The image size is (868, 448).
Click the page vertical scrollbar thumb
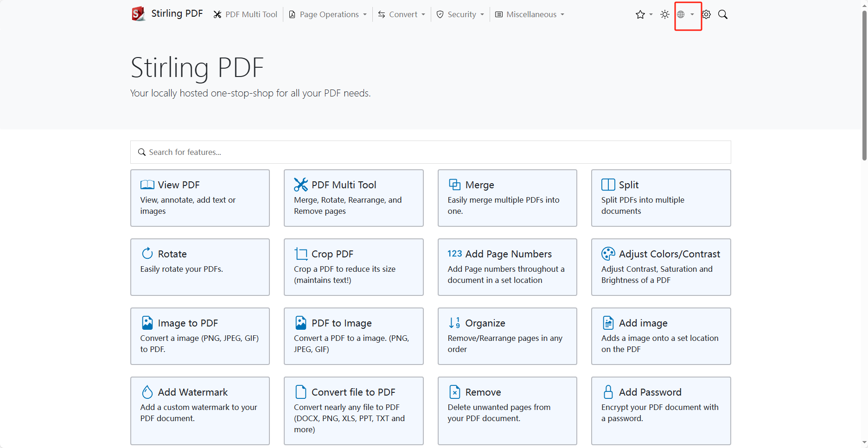pos(864,86)
